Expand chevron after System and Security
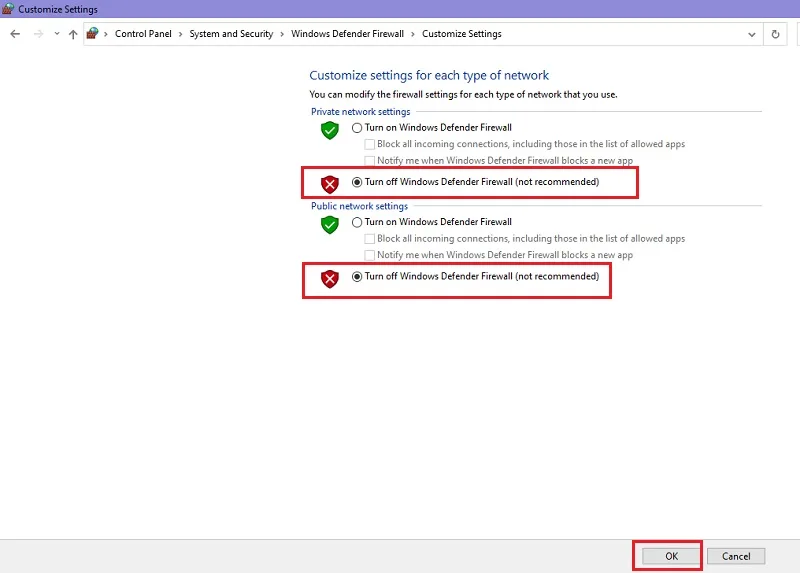This screenshot has height=573, width=800. tap(282, 34)
